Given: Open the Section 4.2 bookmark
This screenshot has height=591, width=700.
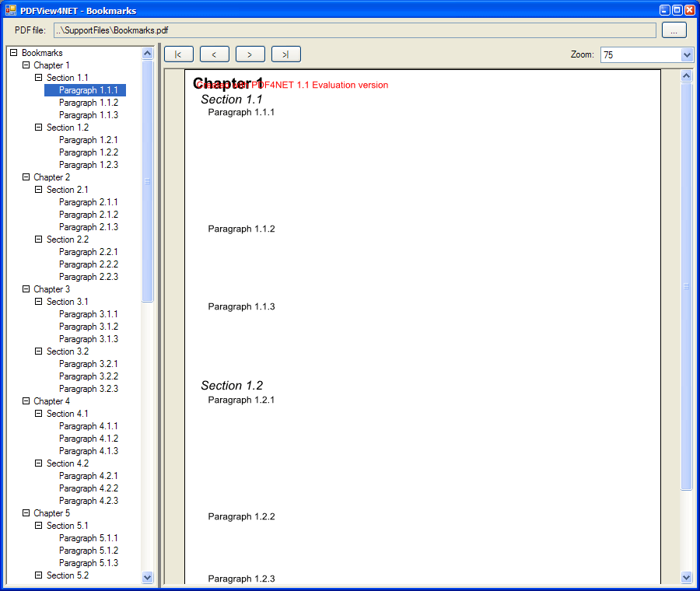Looking at the screenshot, I should coord(68,463).
